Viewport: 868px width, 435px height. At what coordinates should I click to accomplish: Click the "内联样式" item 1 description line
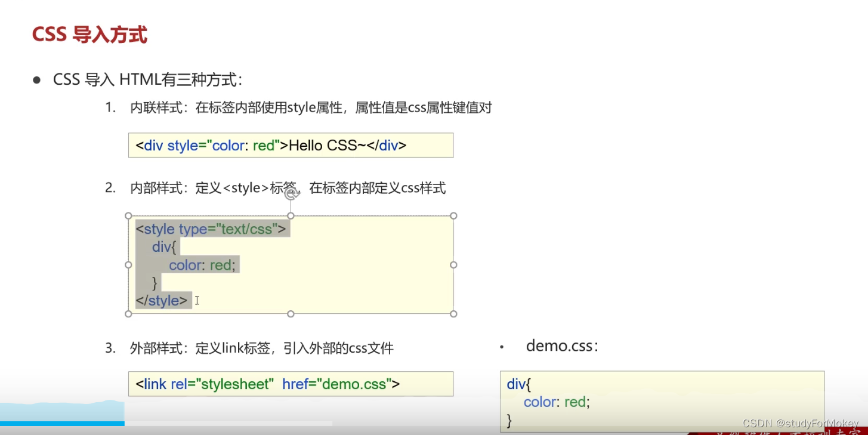tap(311, 108)
